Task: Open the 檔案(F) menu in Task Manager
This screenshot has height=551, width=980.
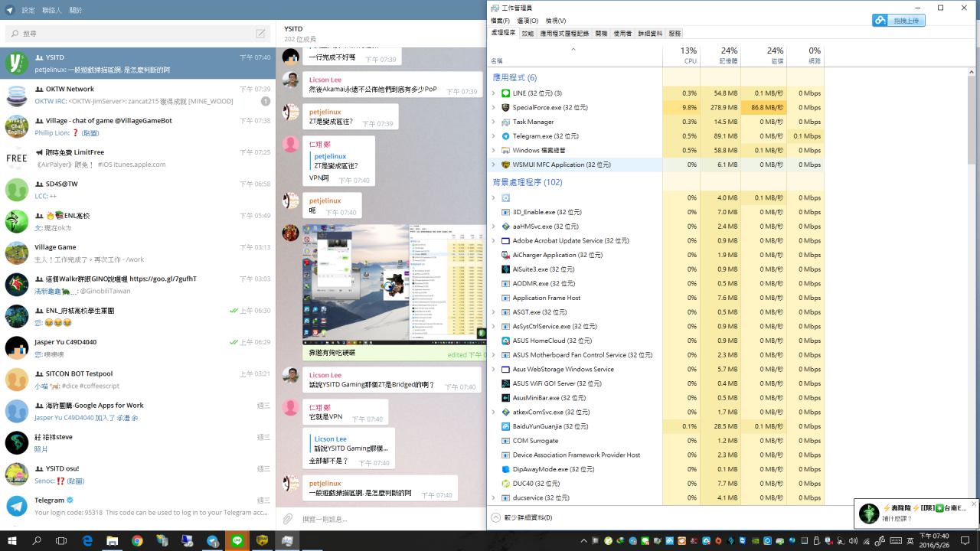Action: (x=500, y=21)
